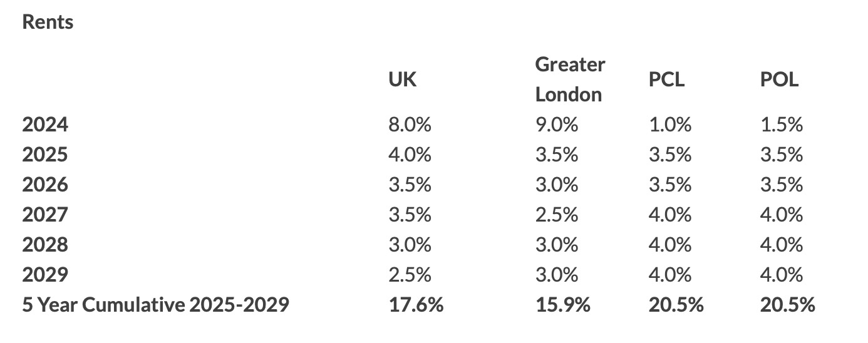The height and width of the screenshot is (343, 868).
Task: Click Greater London cumulative value 15.9%
Action: [563, 305]
